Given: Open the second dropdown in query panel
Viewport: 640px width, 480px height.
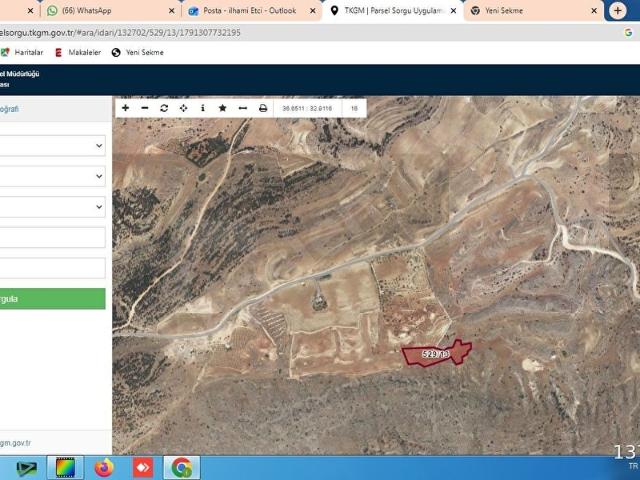Looking at the screenshot, I should point(52,176).
